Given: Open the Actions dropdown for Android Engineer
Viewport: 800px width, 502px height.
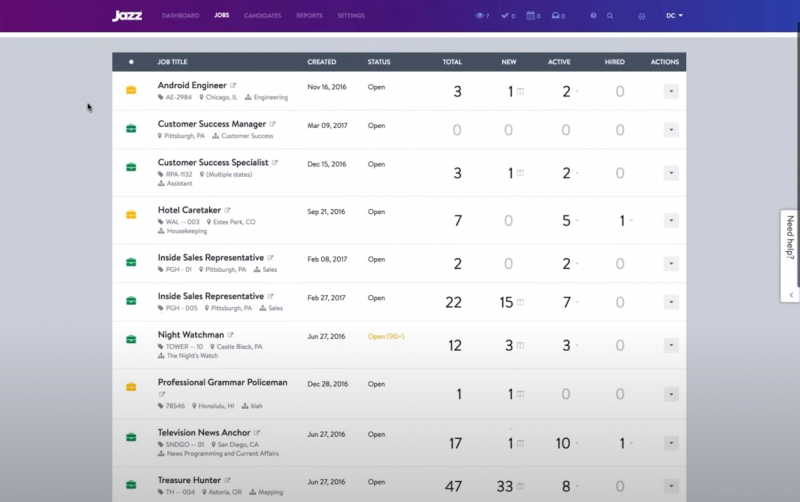Looking at the screenshot, I should point(671,92).
